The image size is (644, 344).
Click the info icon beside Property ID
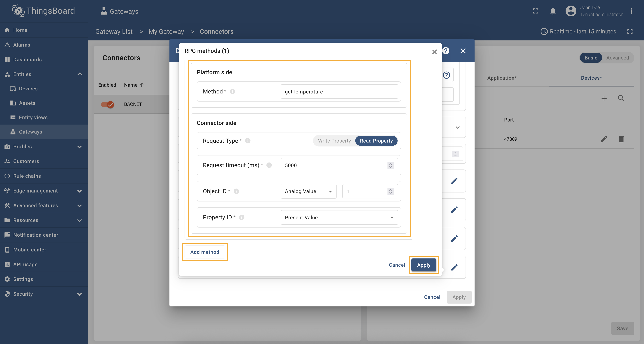pos(241,217)
